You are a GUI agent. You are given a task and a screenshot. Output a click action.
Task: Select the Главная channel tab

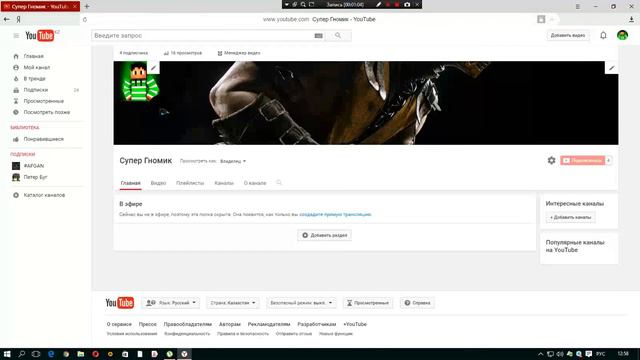[131, 183]
